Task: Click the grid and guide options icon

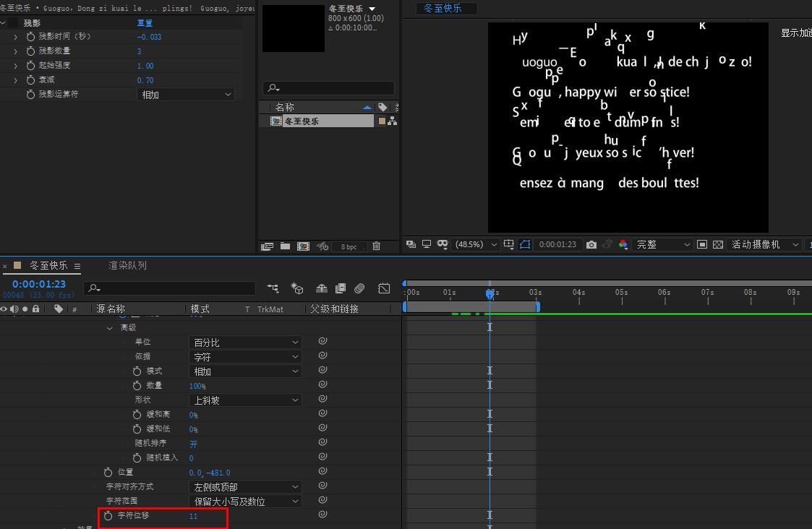Action: point(508,244)
